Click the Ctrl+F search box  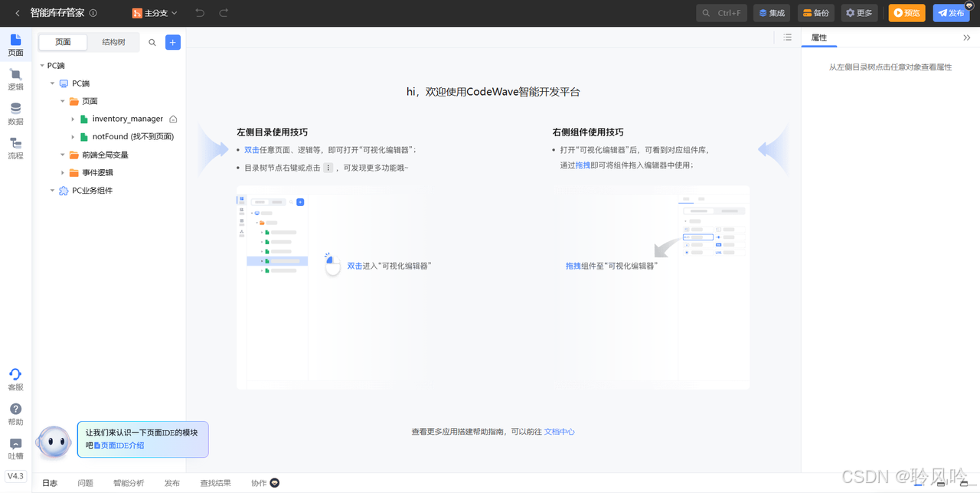(x=722, y=13)
